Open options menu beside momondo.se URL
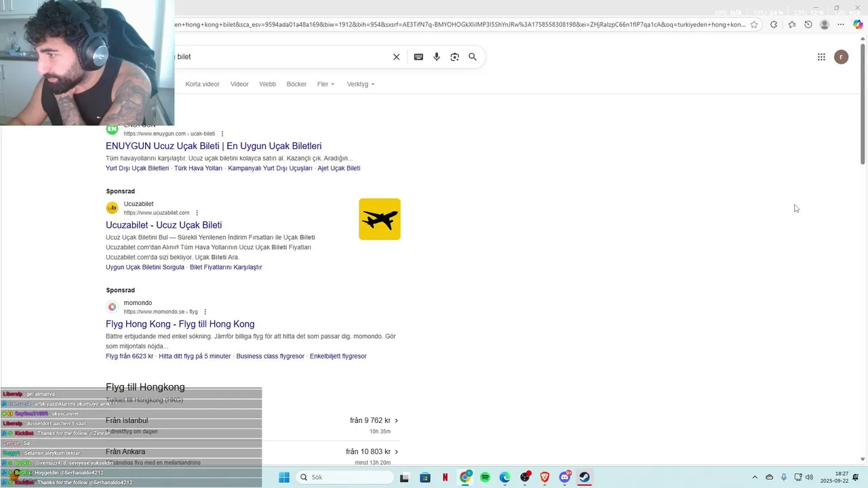 (205, 312)
